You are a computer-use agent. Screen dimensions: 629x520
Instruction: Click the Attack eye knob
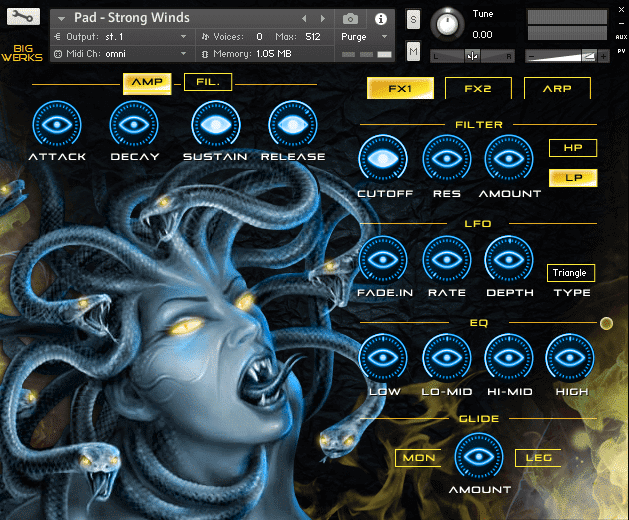pyautogui.click(x=57, y=124)
